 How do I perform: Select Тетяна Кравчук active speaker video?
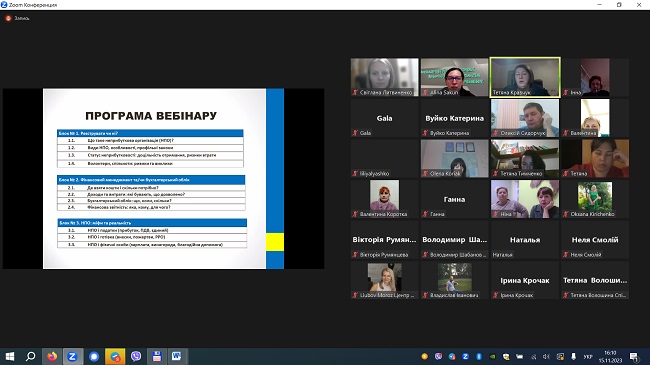pyautogui.click(x=525, y=77)
